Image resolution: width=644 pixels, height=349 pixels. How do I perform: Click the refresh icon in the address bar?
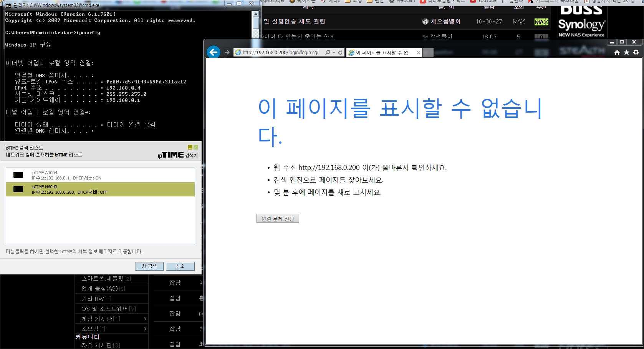(340, 52)
